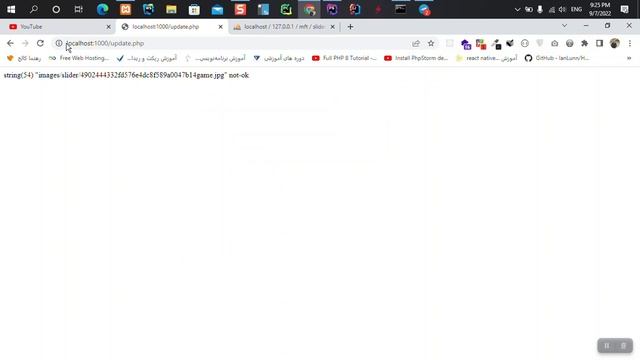640x360 pixels.
Task: Open the translate extension icon
Action: (x=481, y=44)
